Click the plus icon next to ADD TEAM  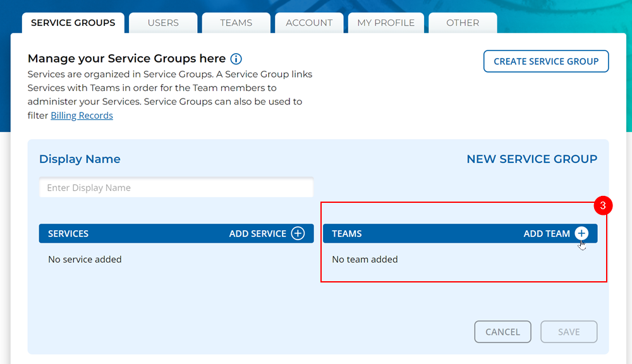pyautogui.click(x=581, y=234)
